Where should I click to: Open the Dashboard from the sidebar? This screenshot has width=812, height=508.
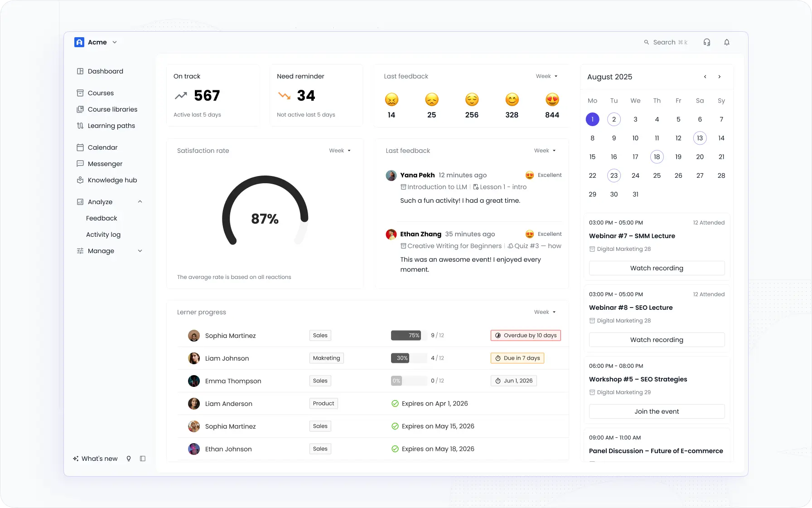(105, 71)
